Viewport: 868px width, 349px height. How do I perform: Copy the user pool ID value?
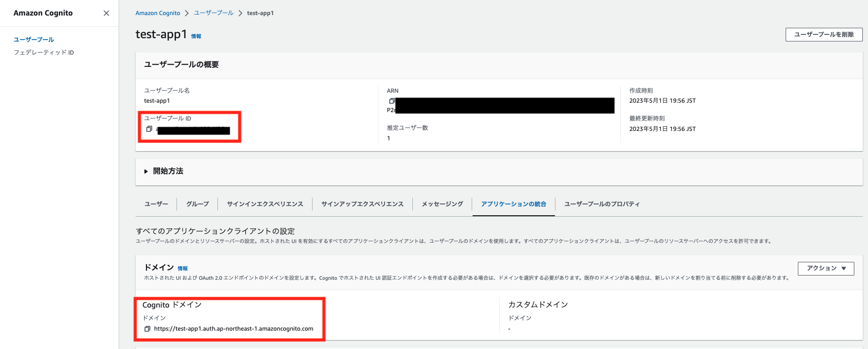click(149, 129)
